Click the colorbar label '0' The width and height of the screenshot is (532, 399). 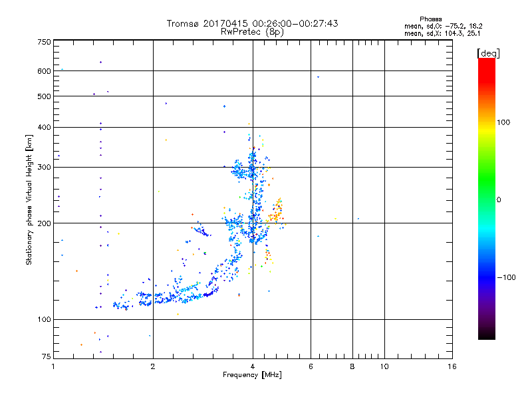(499, 199)
